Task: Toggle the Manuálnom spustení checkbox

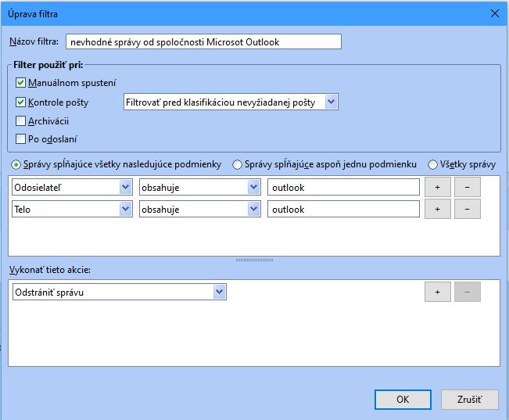Action: click(x=21, y=82)
